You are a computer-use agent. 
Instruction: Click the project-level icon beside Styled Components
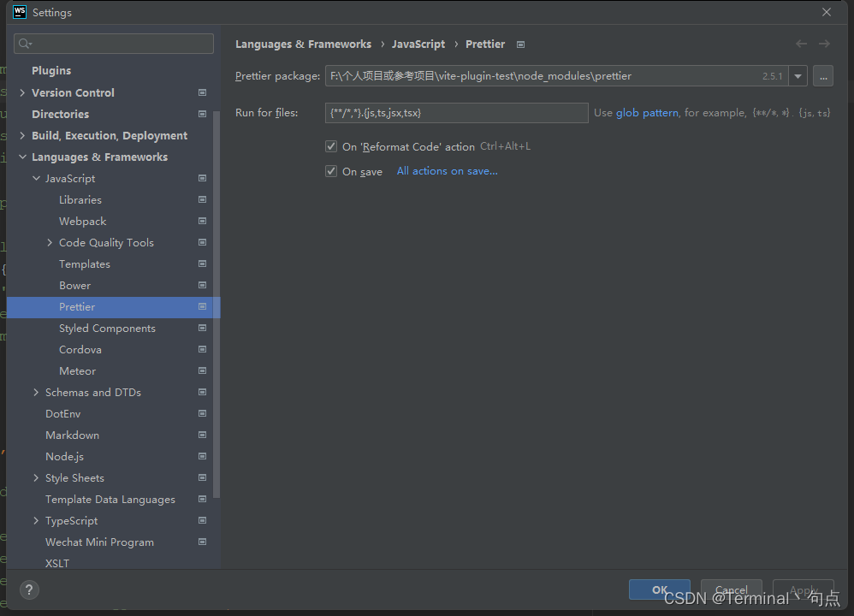(202, 328)
